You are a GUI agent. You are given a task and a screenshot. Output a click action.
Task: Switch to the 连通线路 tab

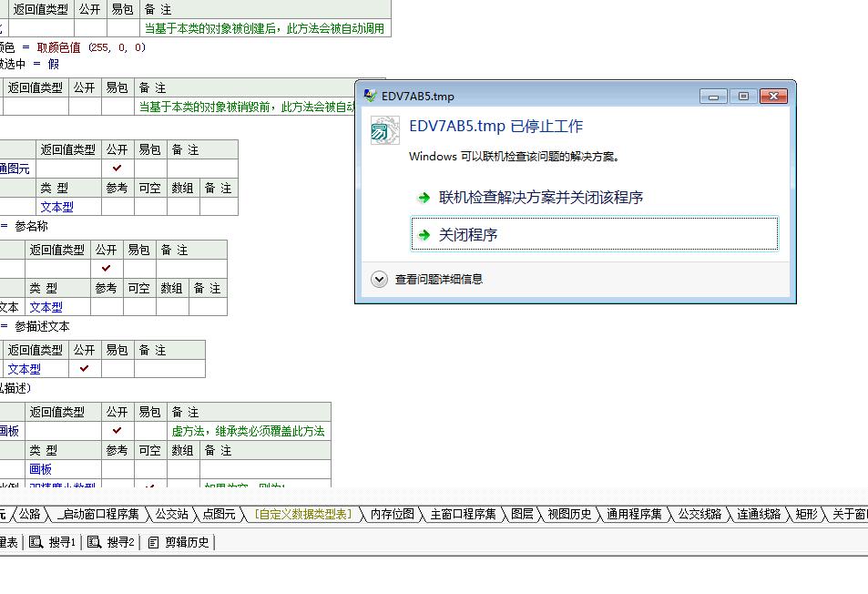759,514
